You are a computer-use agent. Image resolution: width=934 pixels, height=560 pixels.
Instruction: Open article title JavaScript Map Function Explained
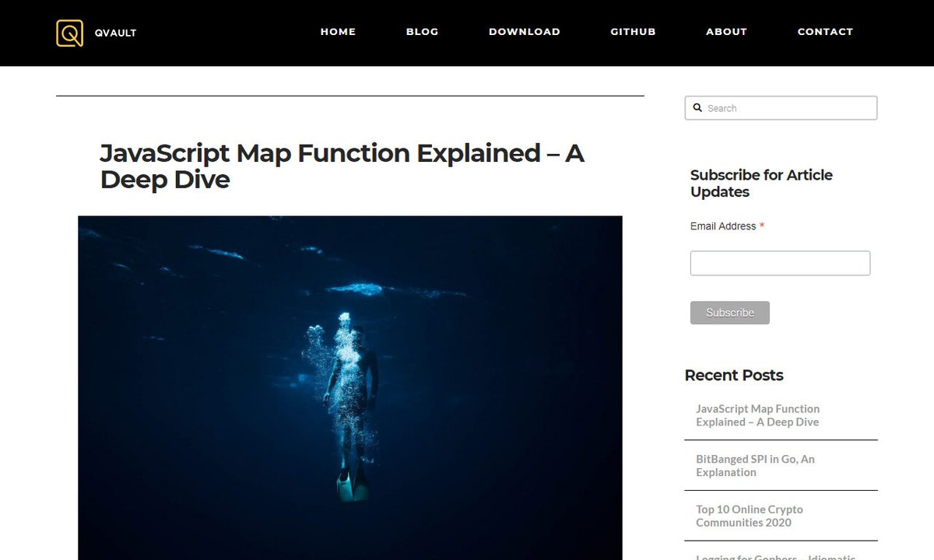click(342, 166)
